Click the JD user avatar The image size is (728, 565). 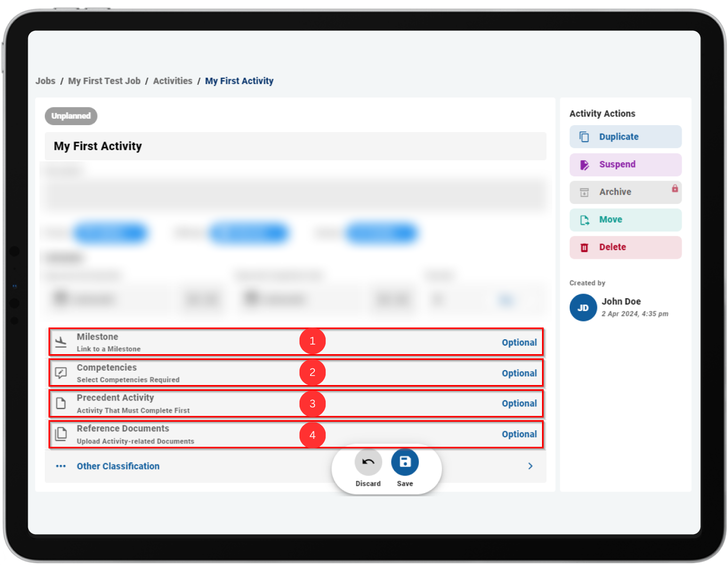(x=583, y=308)
